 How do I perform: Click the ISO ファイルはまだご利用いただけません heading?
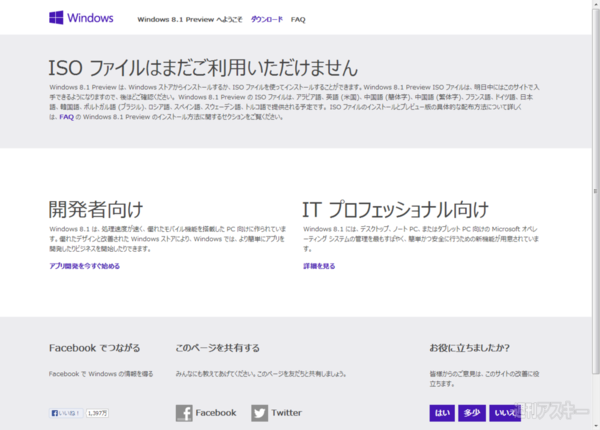pyautogui.click(x=203, y=68)
